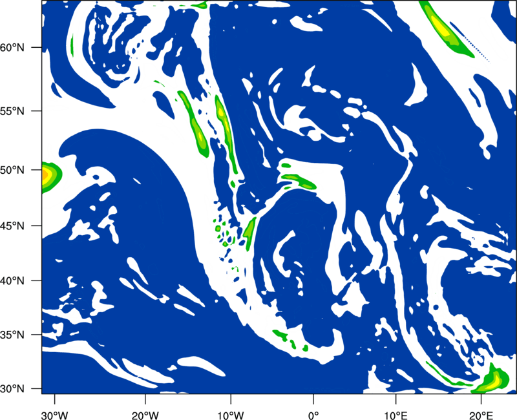The image size is (517, 420).
Task: Click the 10°E longitude label
Action: 396,415
